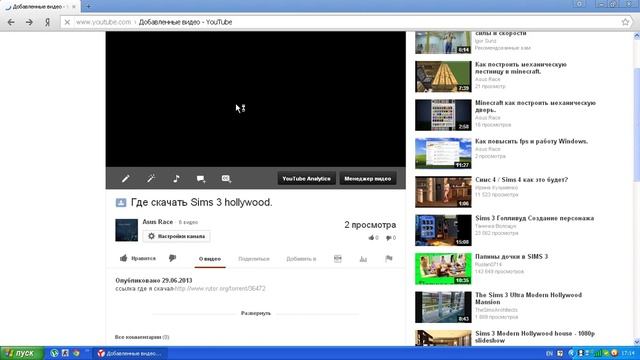Open 'Папины дочки в SIMS 3' link

coord(511,256)
